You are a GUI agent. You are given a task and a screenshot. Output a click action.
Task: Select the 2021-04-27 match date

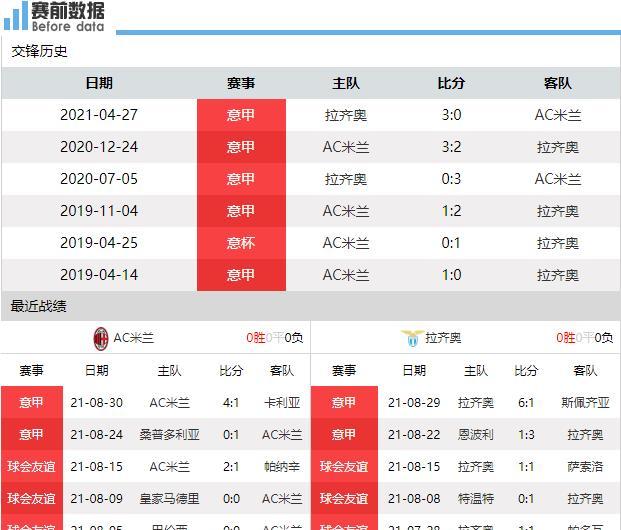pos(99,115)
